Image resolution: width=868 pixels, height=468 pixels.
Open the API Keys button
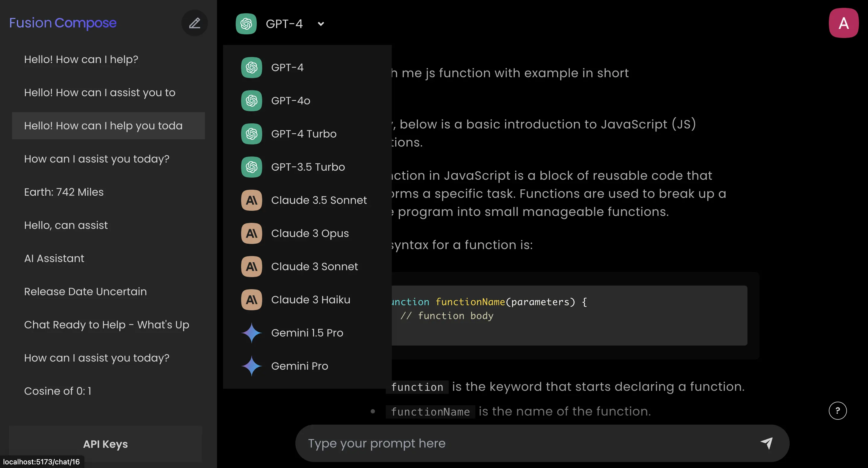(x=105, y=444)
